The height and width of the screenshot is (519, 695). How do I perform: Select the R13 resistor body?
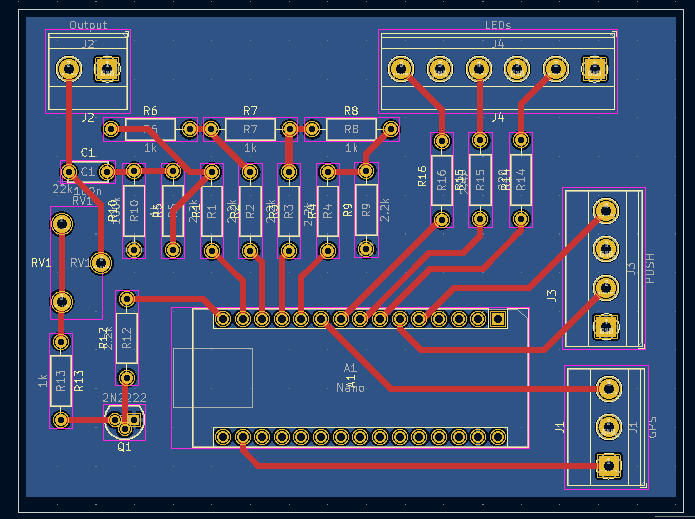61,381
